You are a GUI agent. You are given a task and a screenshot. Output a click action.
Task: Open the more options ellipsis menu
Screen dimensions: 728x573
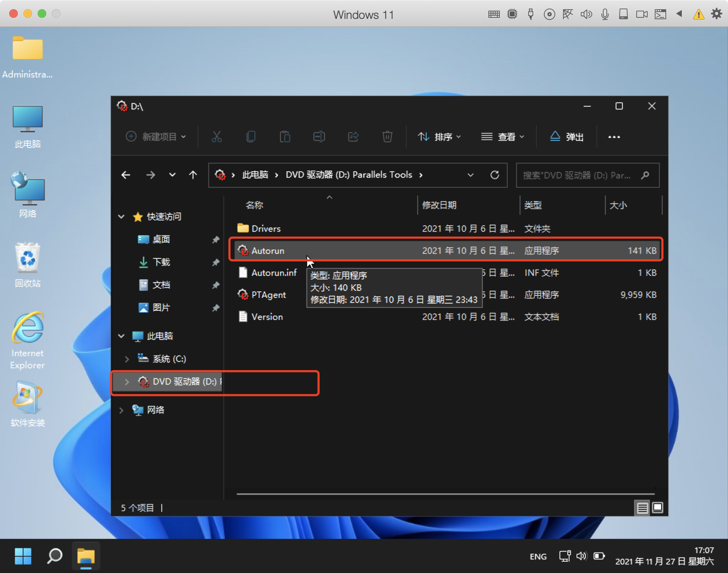tap(614, 137)
